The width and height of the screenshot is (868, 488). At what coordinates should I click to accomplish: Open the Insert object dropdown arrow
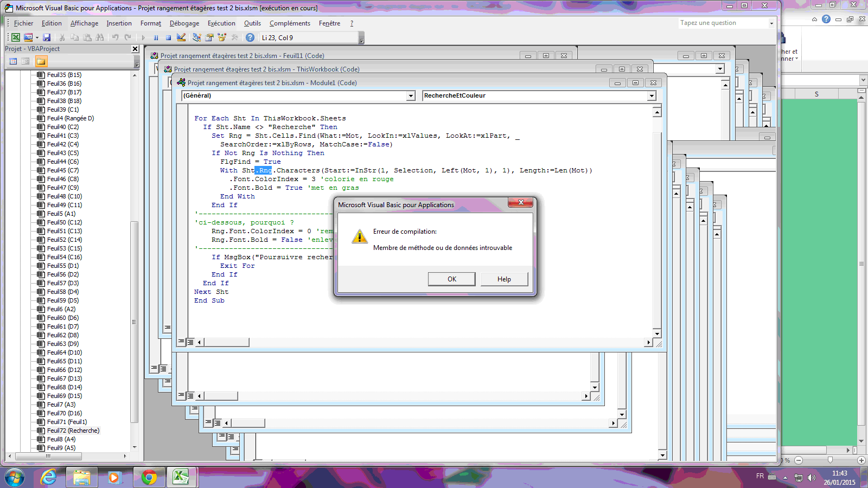[x=37, y=37]
